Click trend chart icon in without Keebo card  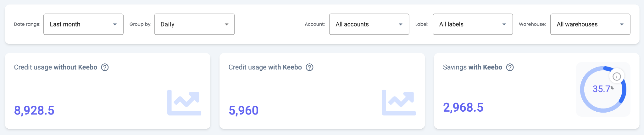tap(184, 103)
